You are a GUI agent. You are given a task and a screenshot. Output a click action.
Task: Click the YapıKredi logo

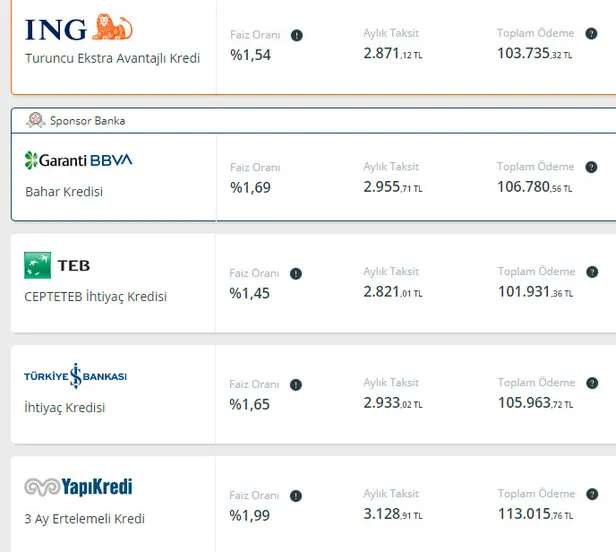click(78, 488)
